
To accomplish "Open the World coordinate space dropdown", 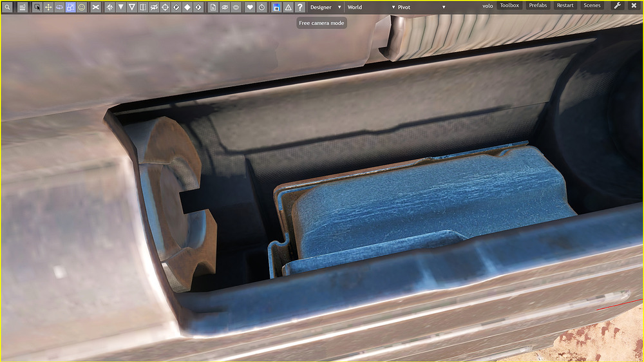I will (371, 7).
